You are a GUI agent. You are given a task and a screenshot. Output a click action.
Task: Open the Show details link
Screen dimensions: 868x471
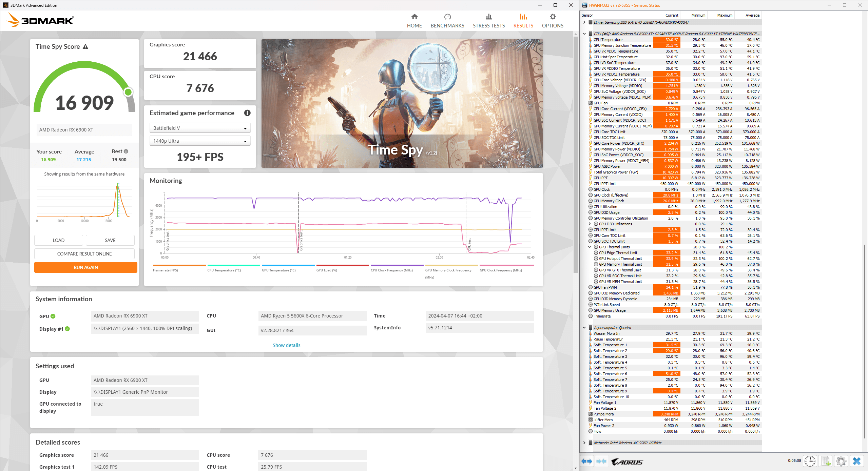286,345
